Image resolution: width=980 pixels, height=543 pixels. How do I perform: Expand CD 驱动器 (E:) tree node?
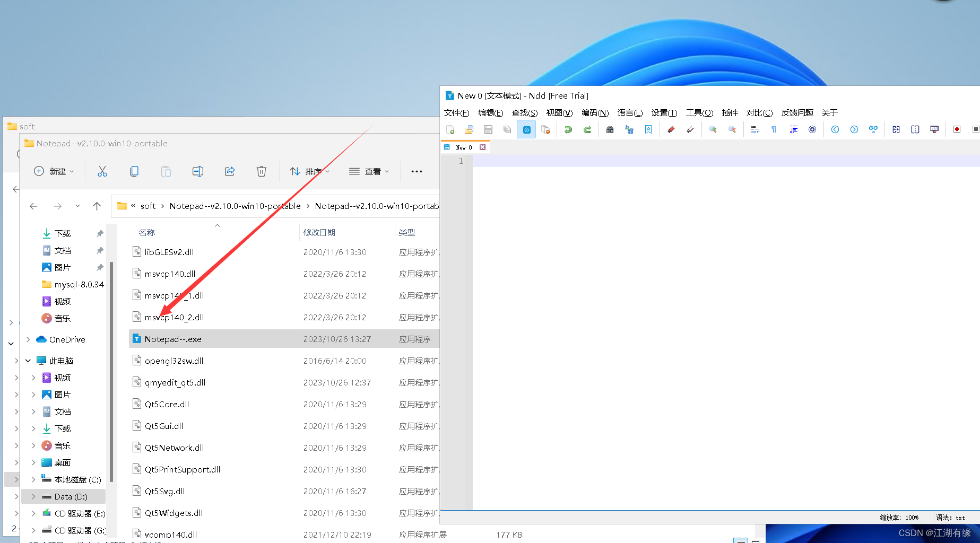pos(33,513)
